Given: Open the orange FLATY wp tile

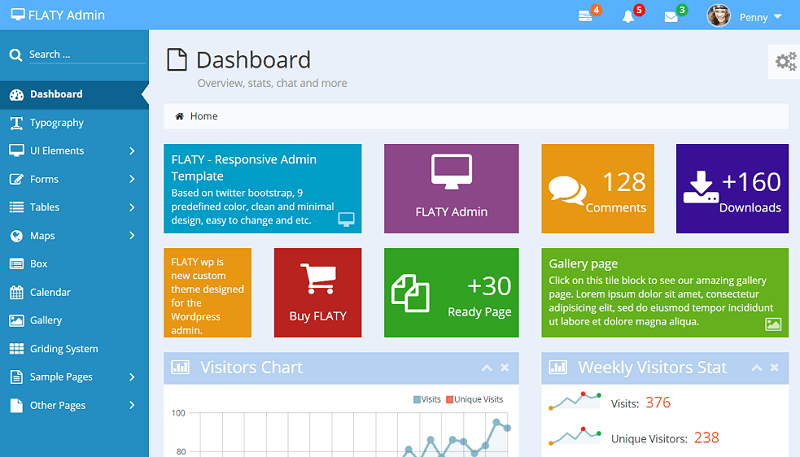Looking at the screenshot, I should (208, 293).
